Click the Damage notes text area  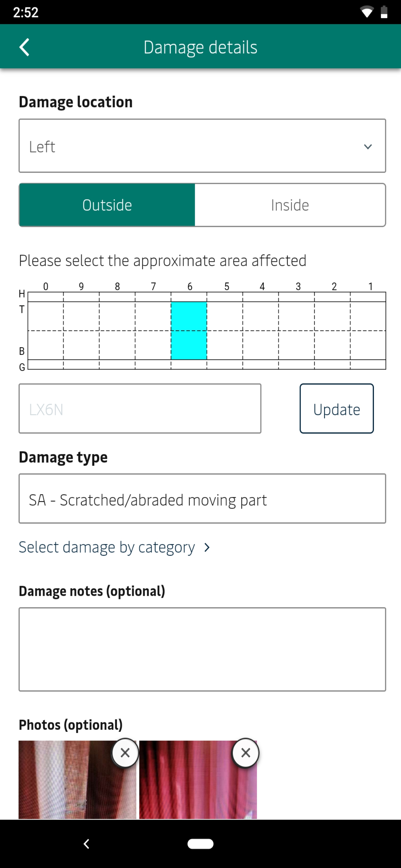[x=202, y=649]
